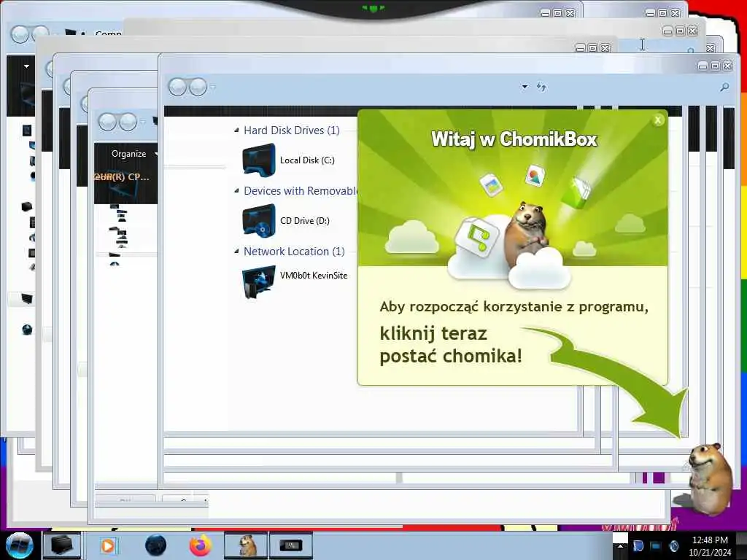This screenshot has height=560, width=747.
Task: Close the ChomikBox welcome popup
Action: (658, 120)
